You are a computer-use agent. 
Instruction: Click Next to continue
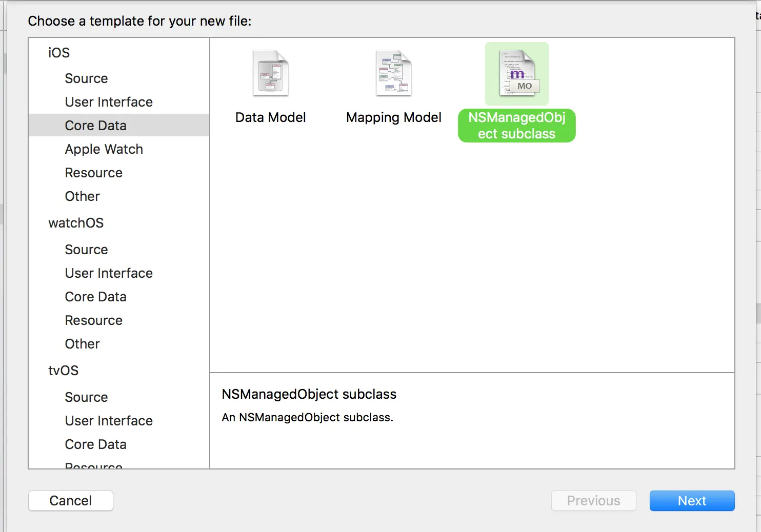(x=692, y=501)
